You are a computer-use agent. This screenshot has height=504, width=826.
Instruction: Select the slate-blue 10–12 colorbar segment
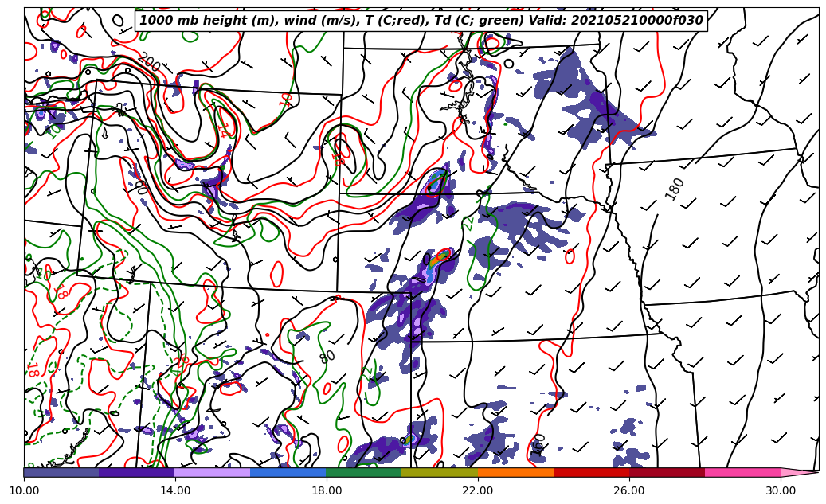pyautogui.click(x=61, y=472)
